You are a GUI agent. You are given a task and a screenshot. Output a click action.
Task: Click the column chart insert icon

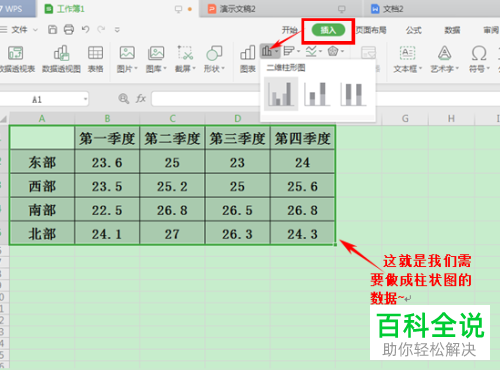point(267,51)
